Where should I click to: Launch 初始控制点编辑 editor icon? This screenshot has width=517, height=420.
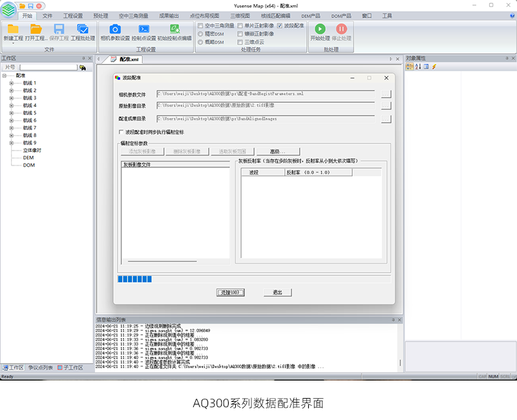[174, 29]
